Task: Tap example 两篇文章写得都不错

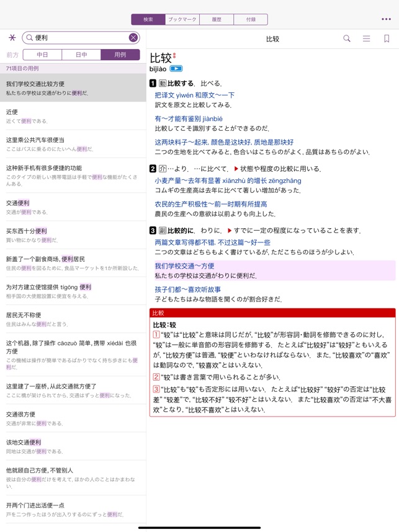Action: point(213,242)
